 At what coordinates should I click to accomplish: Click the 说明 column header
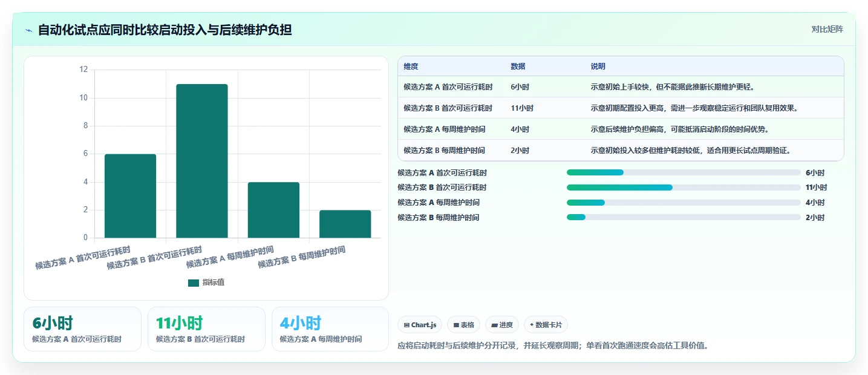coord(598,67)
